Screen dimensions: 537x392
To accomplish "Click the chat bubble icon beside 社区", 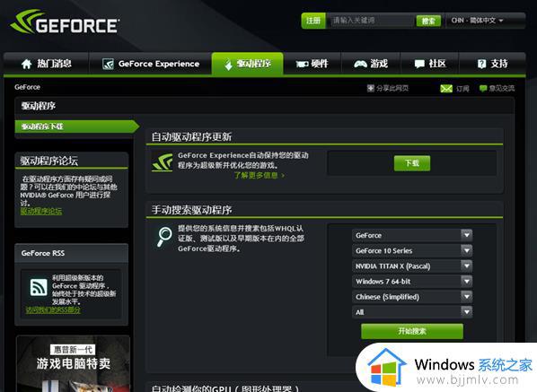I will [x=419, y=64].
